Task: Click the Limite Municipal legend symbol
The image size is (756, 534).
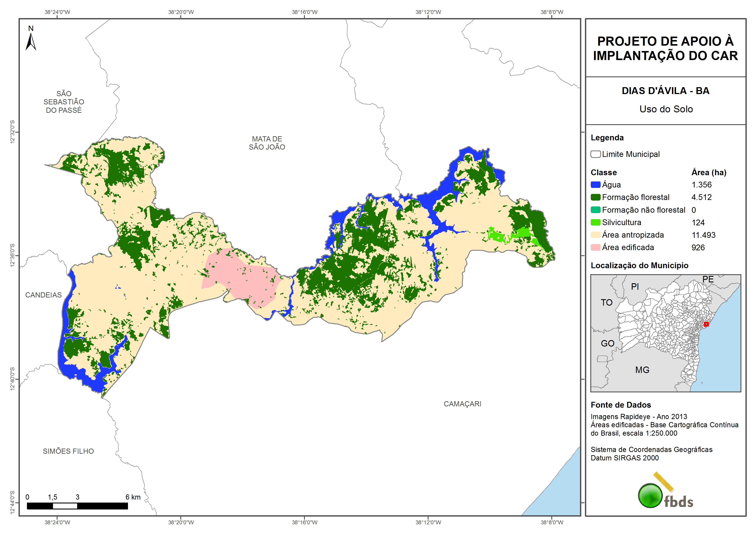Action: [595, 154]
